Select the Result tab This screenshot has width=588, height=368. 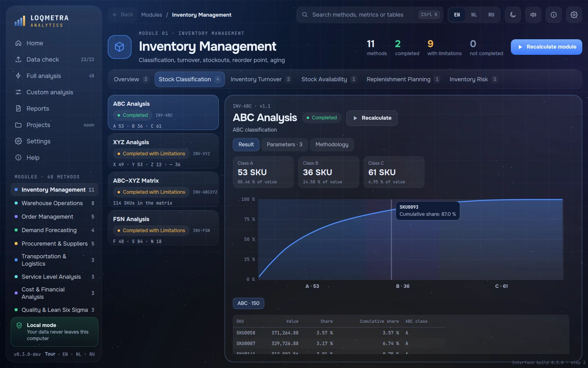point(246,145)
